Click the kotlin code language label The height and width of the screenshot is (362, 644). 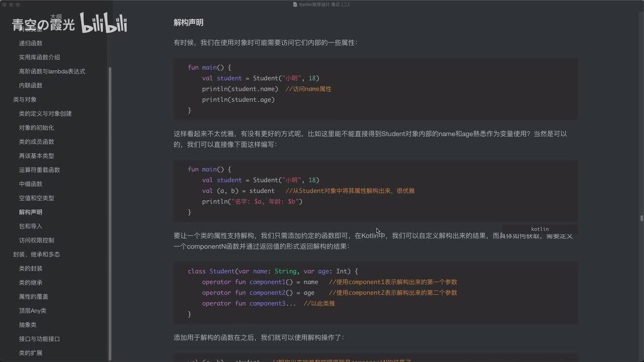pos(540,229)
